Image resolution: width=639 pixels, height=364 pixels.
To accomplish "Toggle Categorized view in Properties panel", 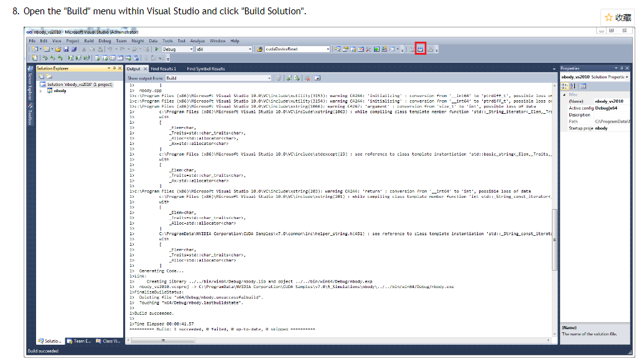I will click(565, 86).
